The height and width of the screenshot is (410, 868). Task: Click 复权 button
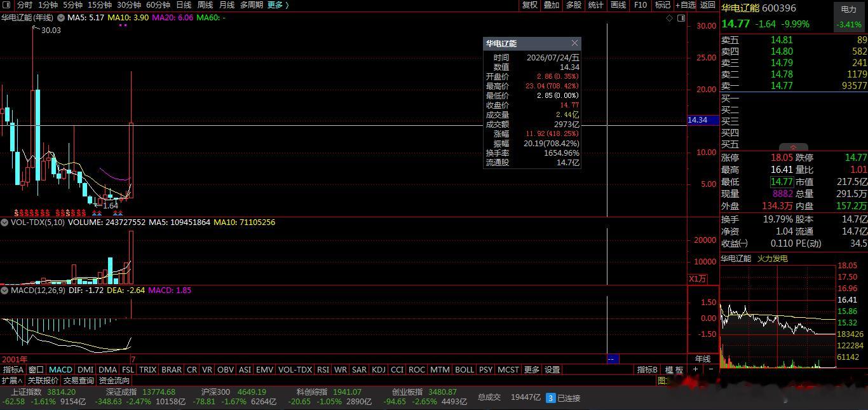coord(530,5)
